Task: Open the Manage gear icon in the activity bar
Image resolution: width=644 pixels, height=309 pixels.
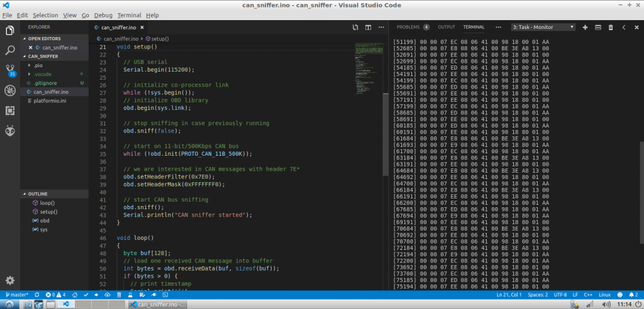Action: (x=10, y=281)
